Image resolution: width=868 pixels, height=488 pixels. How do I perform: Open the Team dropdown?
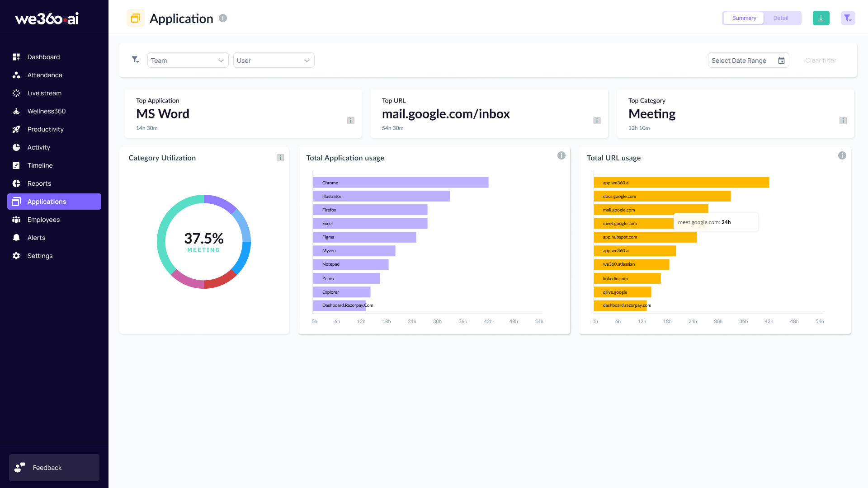[188, 61]
